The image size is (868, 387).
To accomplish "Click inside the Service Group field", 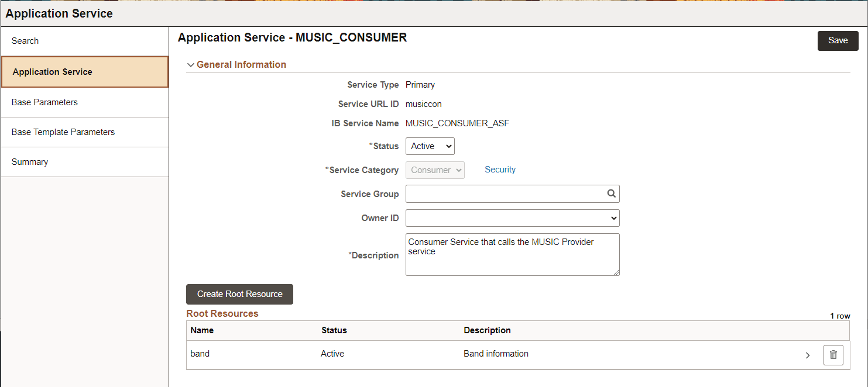I will click(x=503, y=193).
